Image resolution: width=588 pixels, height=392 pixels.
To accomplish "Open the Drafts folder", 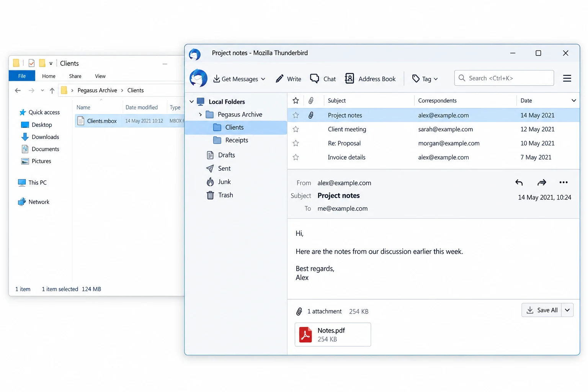I will click(x=221, y=155).
